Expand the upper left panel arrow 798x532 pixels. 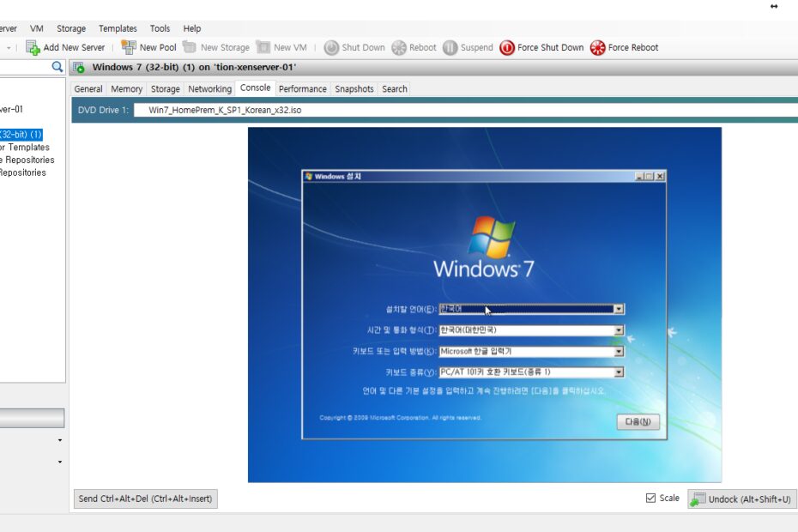tap(60, 440)
